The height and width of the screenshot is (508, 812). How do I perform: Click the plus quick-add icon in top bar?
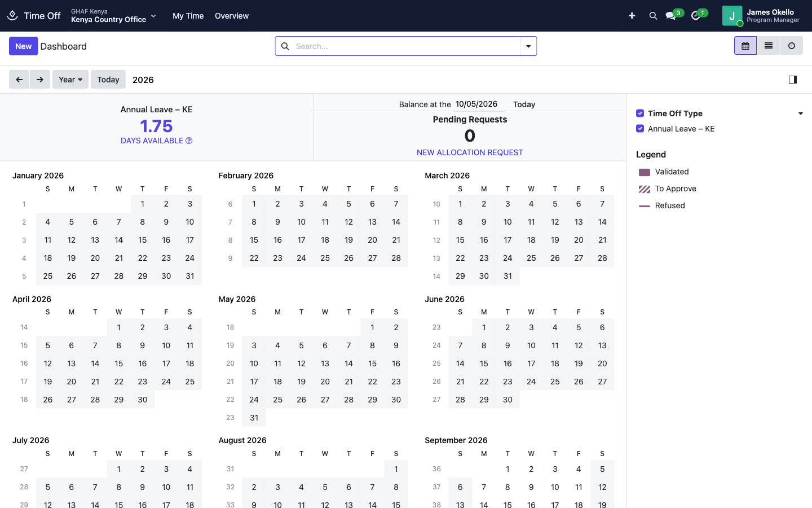click(632, 16)
